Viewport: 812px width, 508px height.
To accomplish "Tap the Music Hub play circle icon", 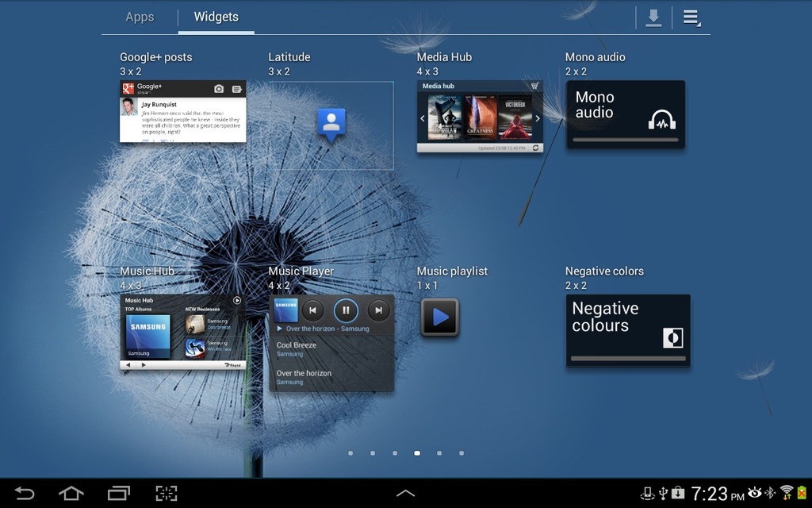I will (236, 300).
